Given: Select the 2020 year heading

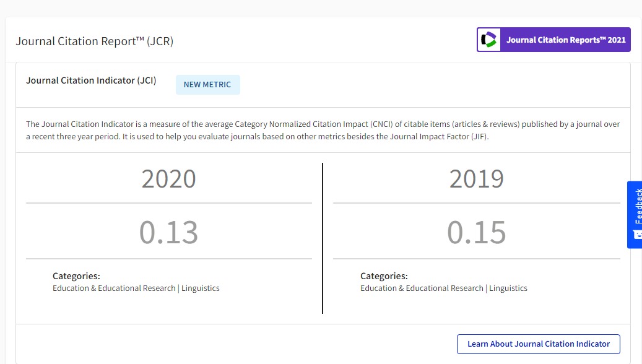Looking at the screenshot, I should click(168, 179).
